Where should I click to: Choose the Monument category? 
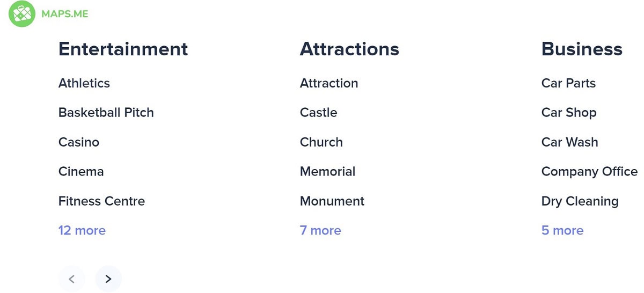point(332,201)
